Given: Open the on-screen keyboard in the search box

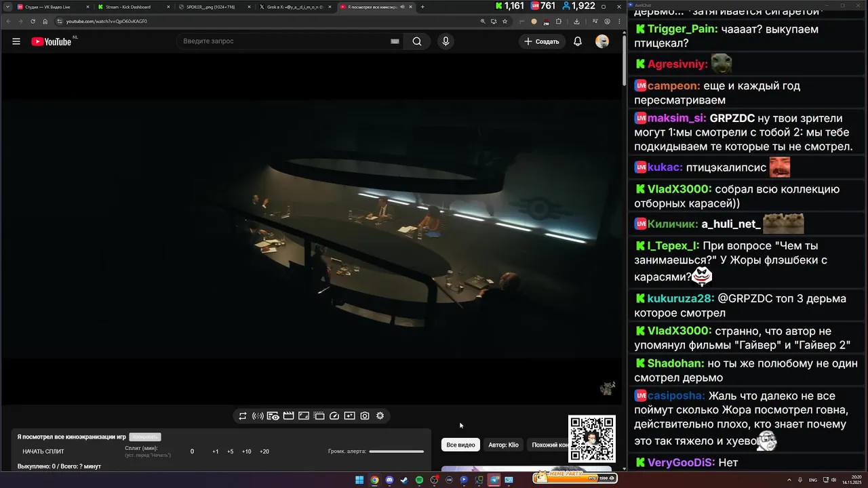Looking at the screenshot, I should pyautogui.click(x=395, y=41).
